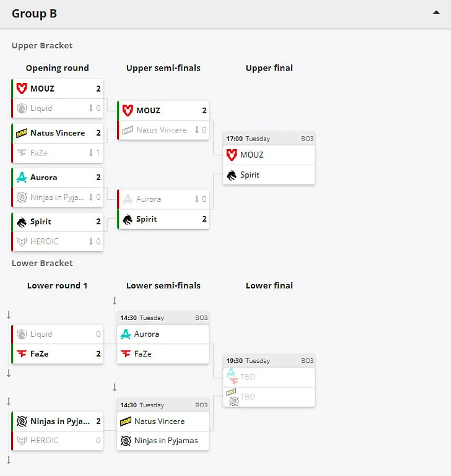
Task: Click the Group B heading
Action: click(x=34, y=13)
